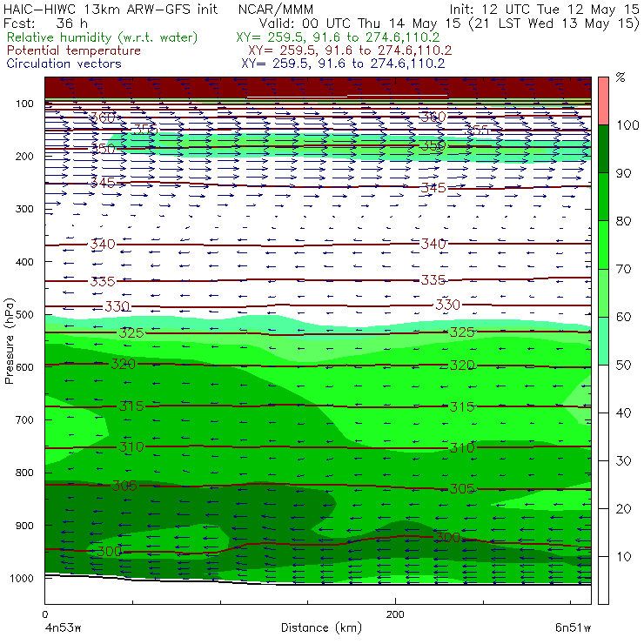
Task: Click the 70-80% bright green colorbar swatch
Action: click(603, 245)
